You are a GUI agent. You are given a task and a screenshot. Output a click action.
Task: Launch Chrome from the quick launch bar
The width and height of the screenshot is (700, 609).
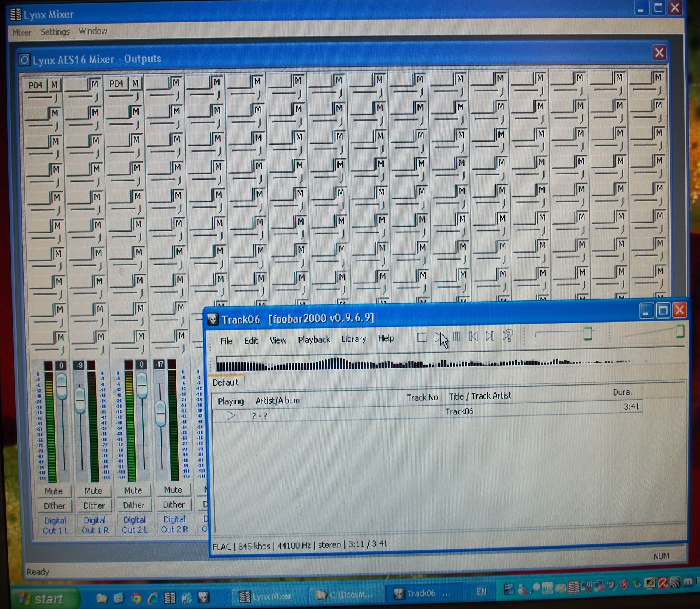(x=136, y=598)
